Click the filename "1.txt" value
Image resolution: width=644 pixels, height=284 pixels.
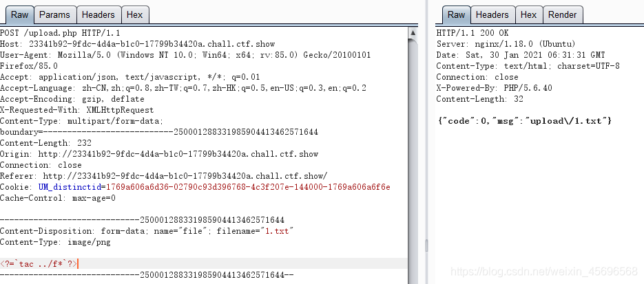click(x=278, y=231)
